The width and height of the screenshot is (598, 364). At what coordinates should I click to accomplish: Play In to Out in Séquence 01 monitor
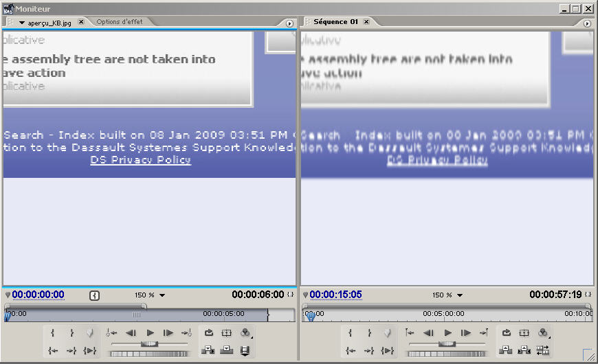(387, 351)
